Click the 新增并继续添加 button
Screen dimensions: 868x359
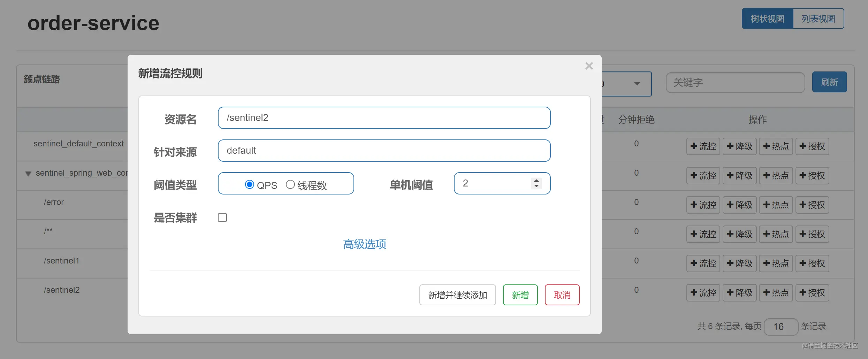(x=457, y=295)
